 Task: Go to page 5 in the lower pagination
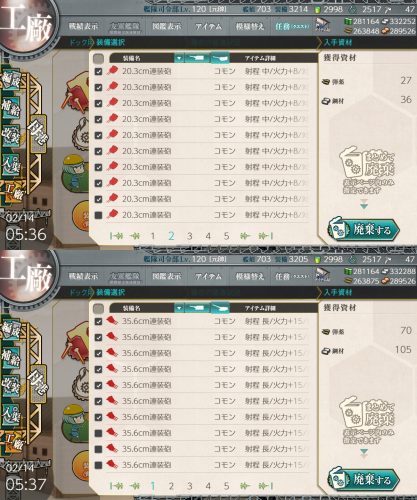coord(226,486)
